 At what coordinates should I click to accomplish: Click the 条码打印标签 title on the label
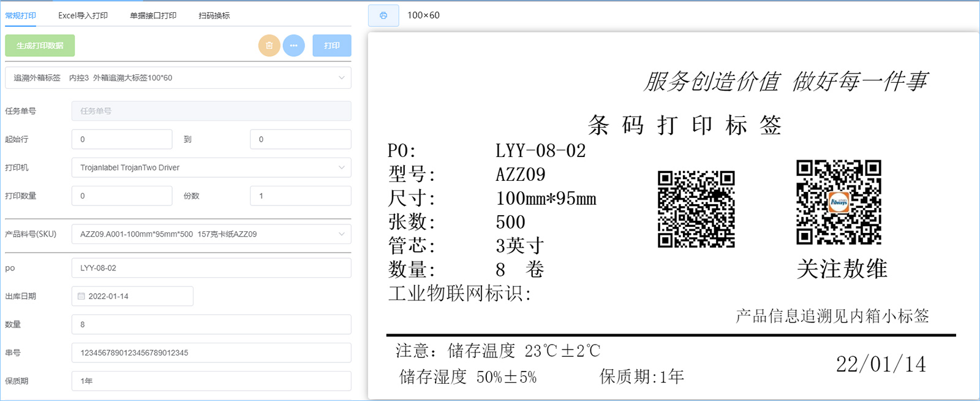[685, 125]
